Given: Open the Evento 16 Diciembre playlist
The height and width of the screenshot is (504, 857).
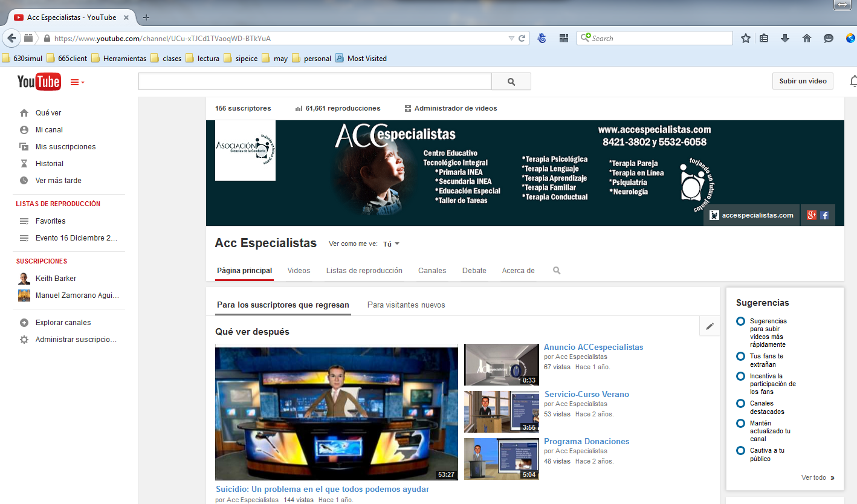Looking at the screenshot, I should (76, 238).
